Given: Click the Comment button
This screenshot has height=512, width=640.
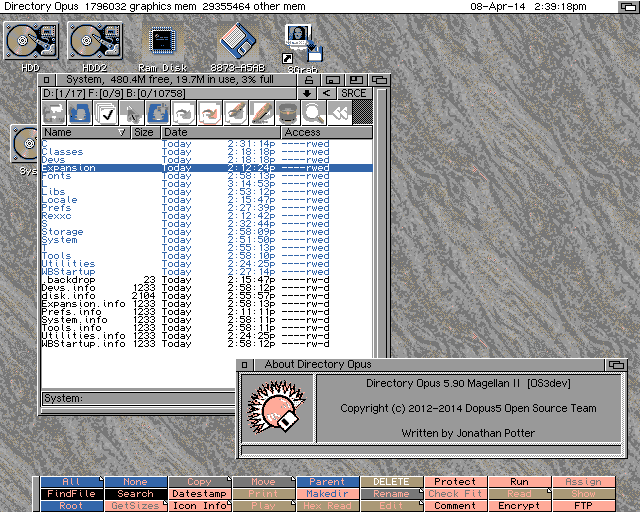Looking at the screenshot, I should tap(456, 506).
